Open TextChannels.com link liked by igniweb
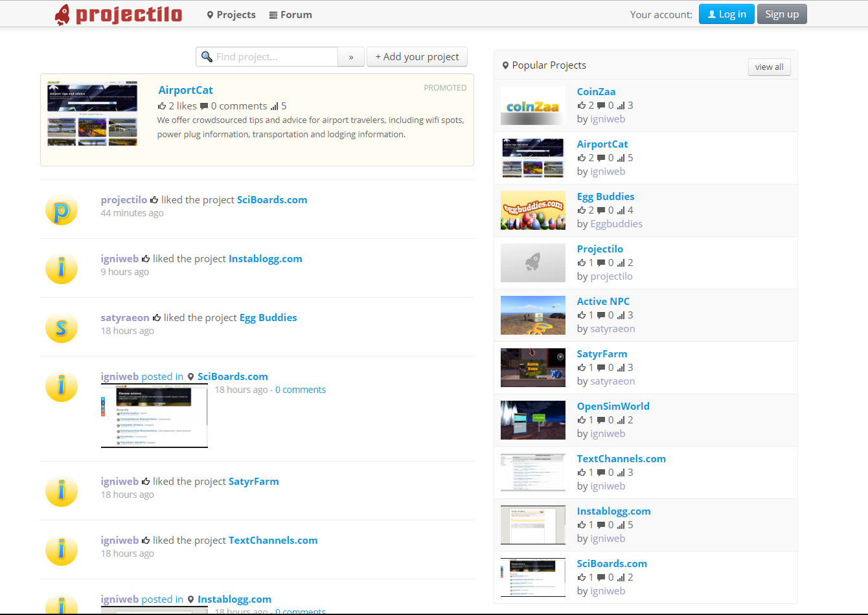The image size is (868, 615). point(273,541)
